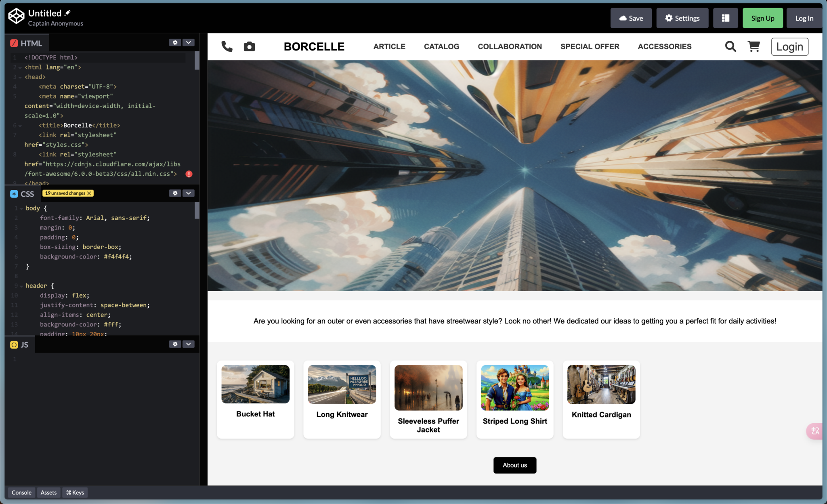This screenshot has width=827, height=504.
Task: Expand the HTML panel dropdown chevron
Action: tap(189, 42)
